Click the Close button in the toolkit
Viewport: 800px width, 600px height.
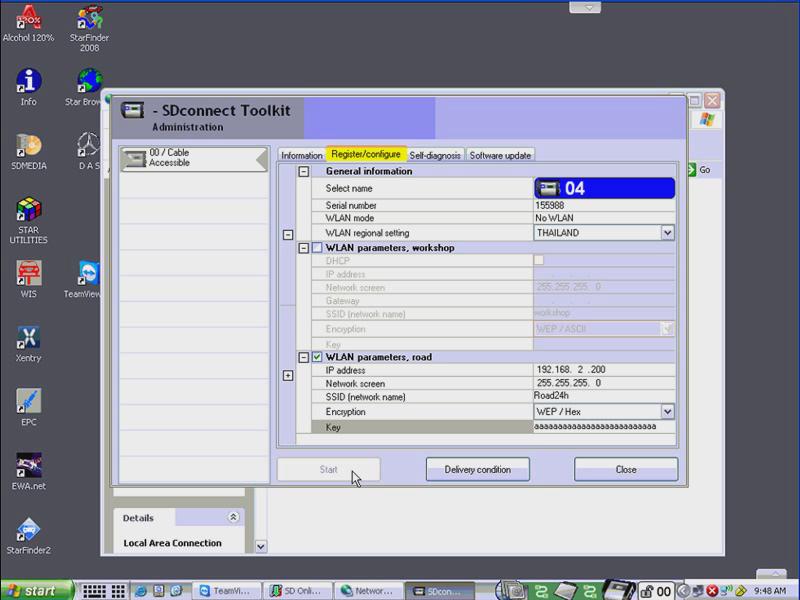(625, 469)
